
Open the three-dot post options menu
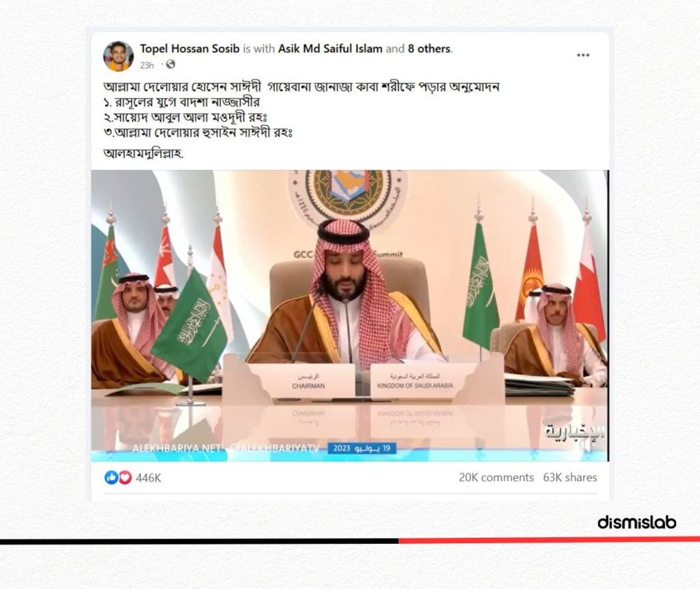pyautogui.click(x=582, y=55)
